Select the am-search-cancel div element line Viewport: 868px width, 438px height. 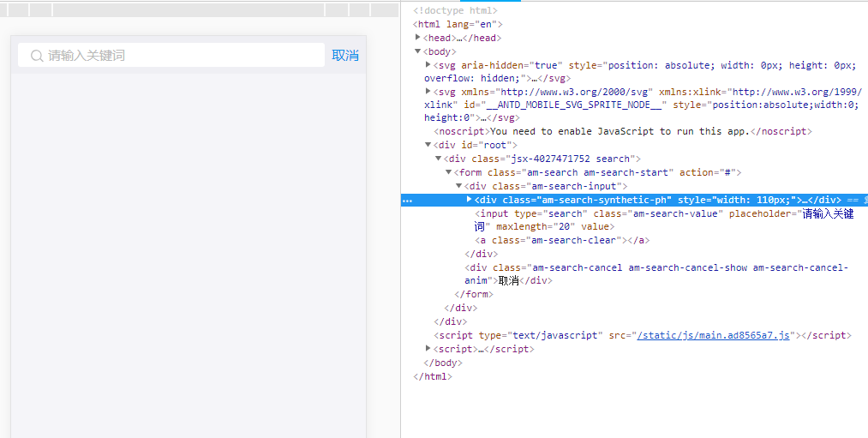point(656,274)
